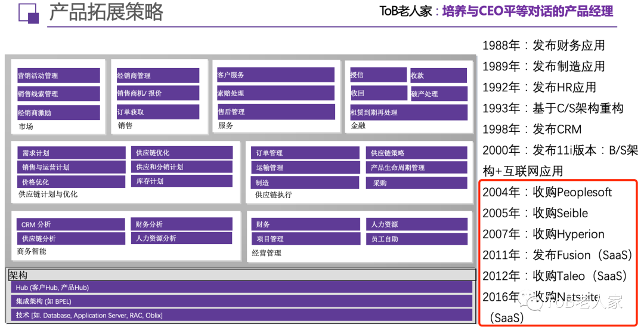
Task: Click the 经销商激励 box
Action: (x=58, y=112)
